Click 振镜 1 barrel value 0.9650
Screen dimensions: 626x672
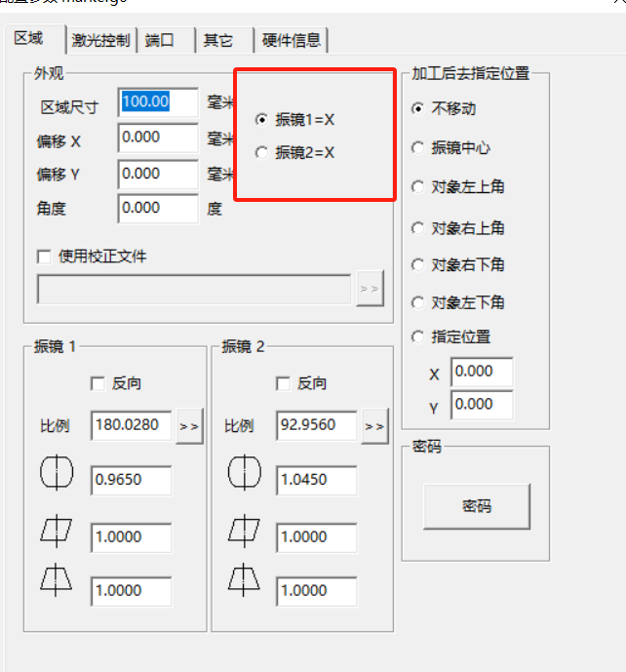coord(131,480)
